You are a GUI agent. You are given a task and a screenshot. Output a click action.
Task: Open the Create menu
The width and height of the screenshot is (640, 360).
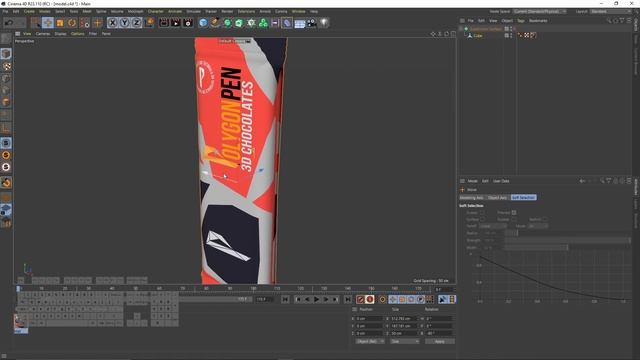[29, 11]
